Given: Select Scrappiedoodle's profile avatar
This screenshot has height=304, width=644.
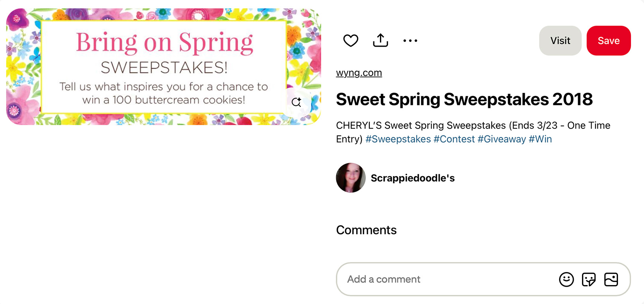Looking at the screenshot, I should (350, 178).
